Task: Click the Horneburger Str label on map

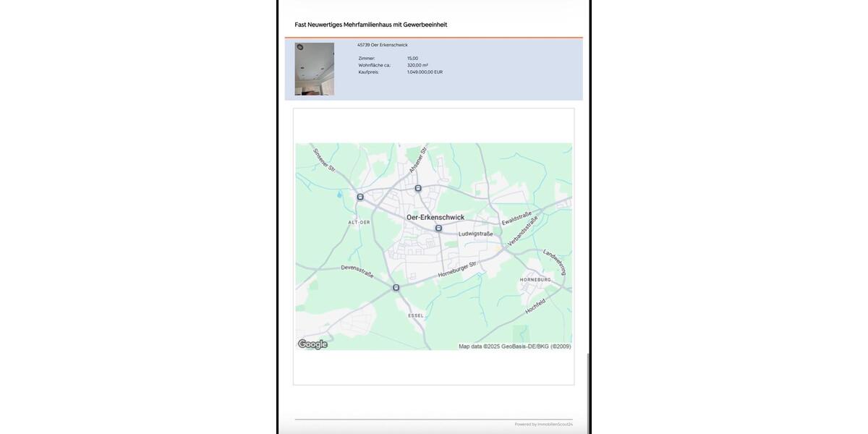Action: click(x=457, y=270)
